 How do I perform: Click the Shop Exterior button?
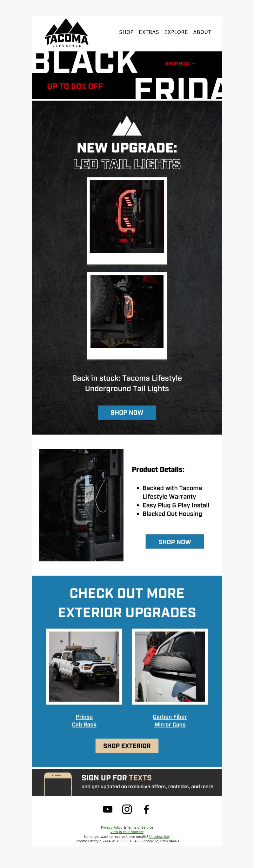click(127, 746)
